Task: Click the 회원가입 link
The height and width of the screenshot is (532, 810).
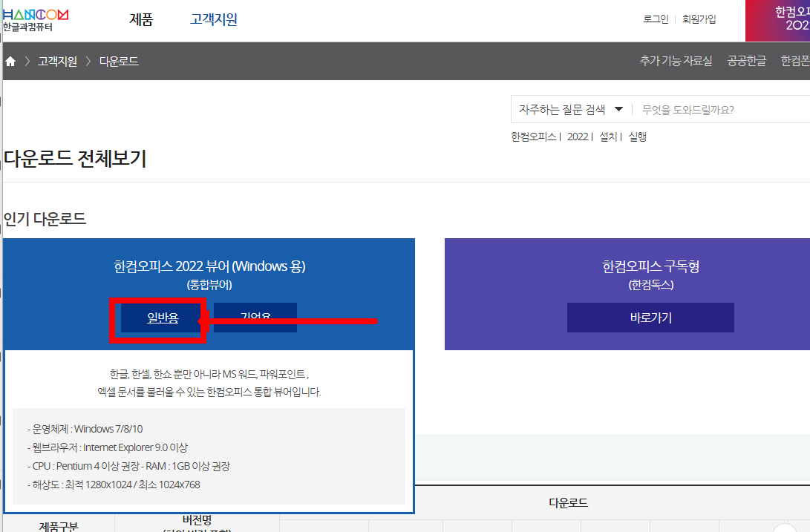Action: pos(699,19)
